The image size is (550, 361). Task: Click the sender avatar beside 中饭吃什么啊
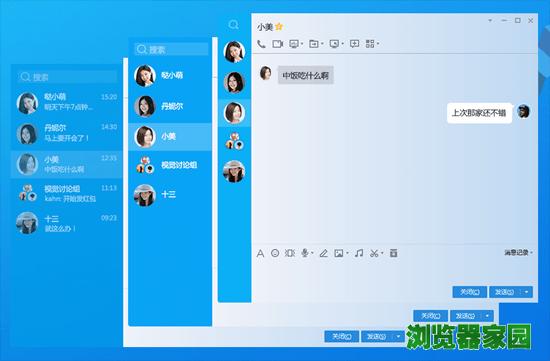[266, 73]
